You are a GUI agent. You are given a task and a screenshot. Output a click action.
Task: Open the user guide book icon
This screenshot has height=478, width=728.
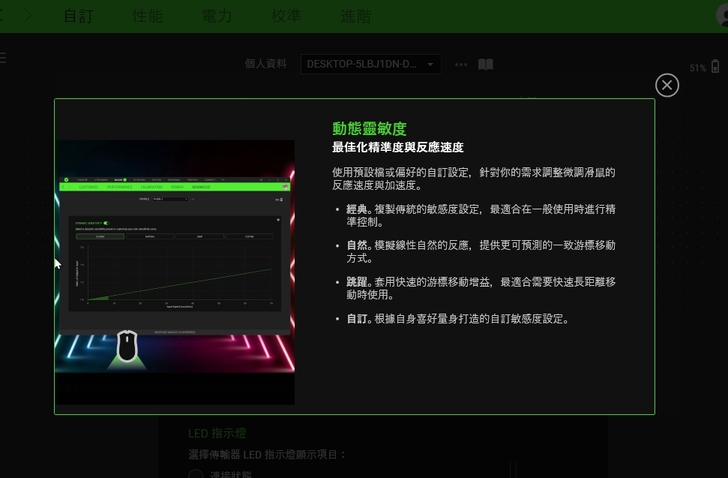486,64
